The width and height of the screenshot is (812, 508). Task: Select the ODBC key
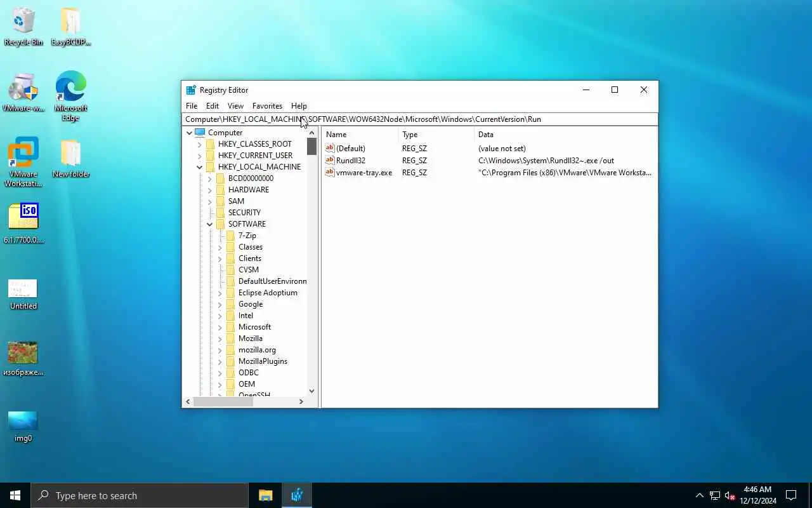[248, 373]
